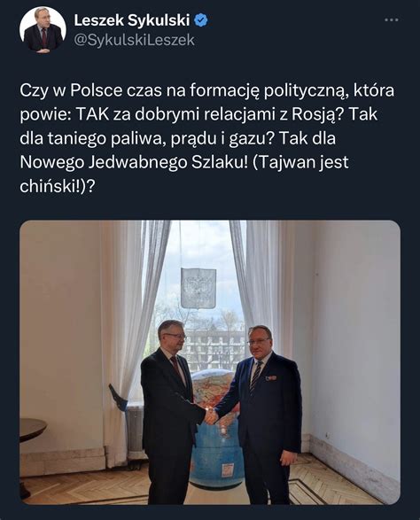Click the striped tie on right man
420x520 pixels.
pyautogui.click(x=256, y=376)
